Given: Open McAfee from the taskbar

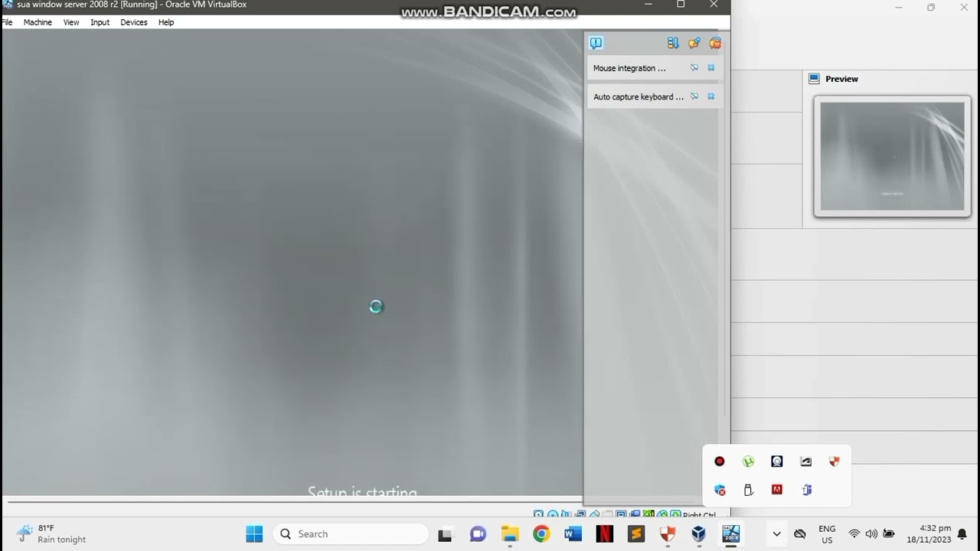Looking at the screenshot, I should tap(668, 533).
